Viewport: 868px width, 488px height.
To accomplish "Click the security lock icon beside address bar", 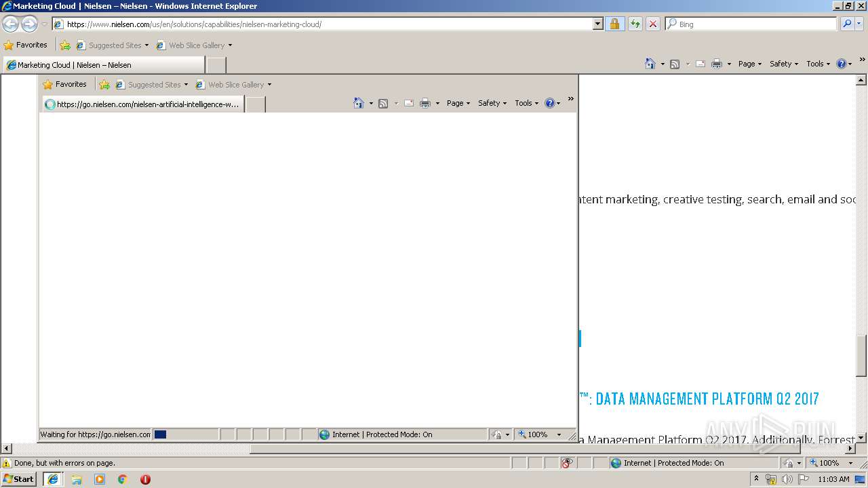I will tap(614, 24).
